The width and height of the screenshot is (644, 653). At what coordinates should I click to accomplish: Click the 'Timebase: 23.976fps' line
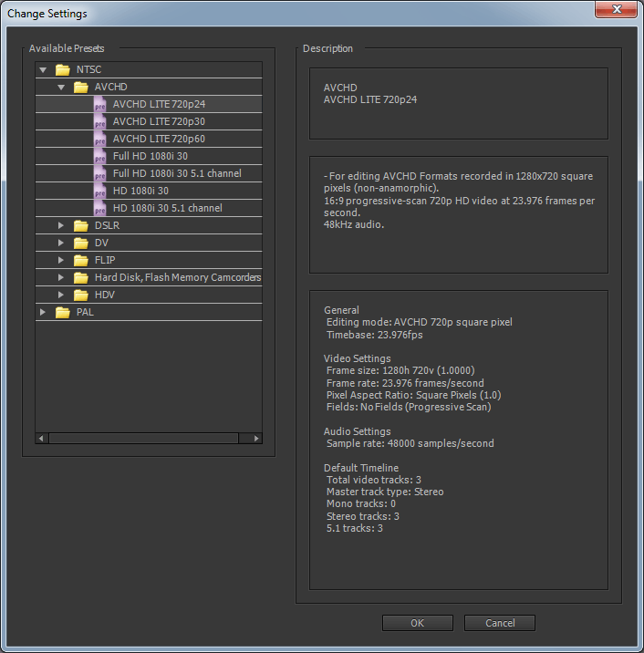[375, 335]
